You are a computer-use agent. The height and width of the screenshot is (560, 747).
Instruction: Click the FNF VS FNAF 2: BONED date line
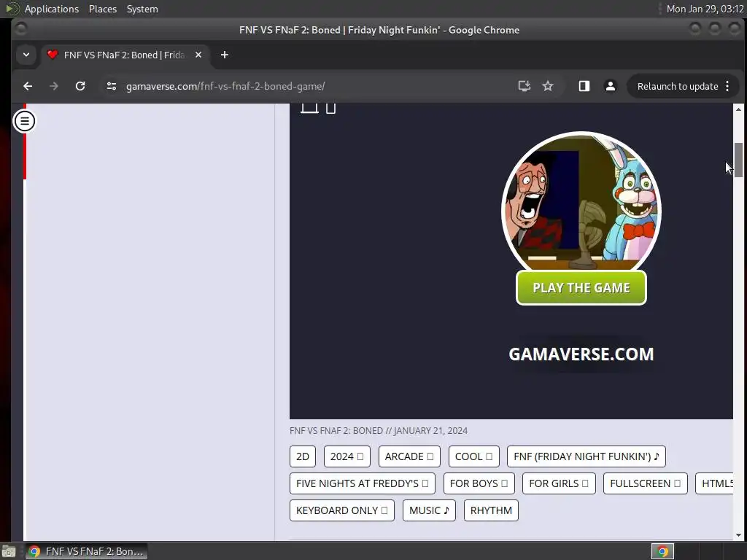click(379, 430)
